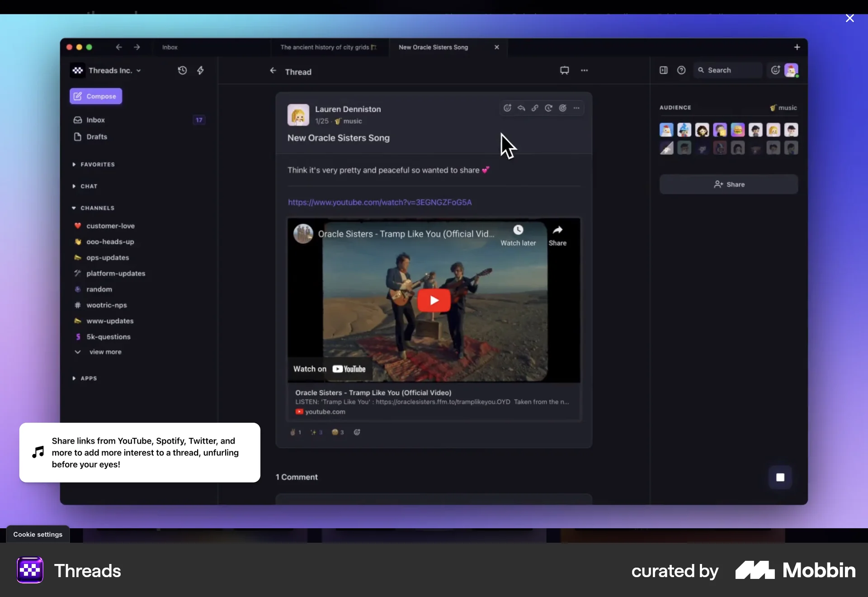Play the Oracle Sisters YouTube video

coord(434,300)
